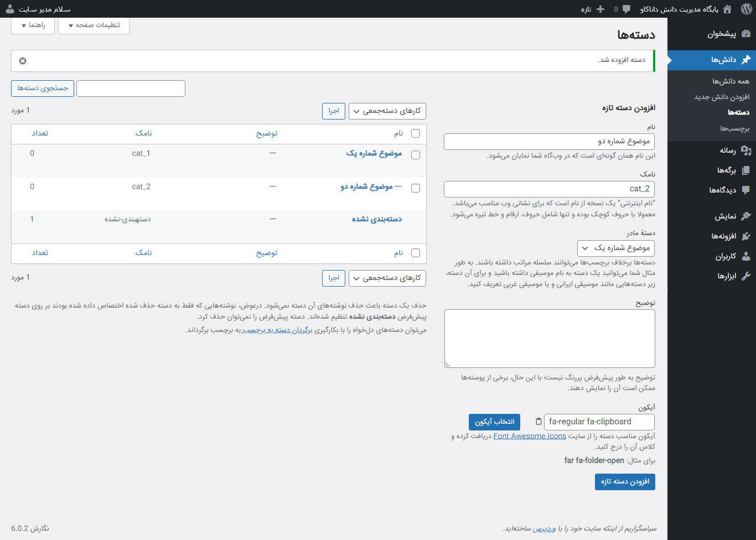Click the کاربران users icon
Image resolution: width=756 pixels, height=540 pixels.
click(x=745, y=256)
